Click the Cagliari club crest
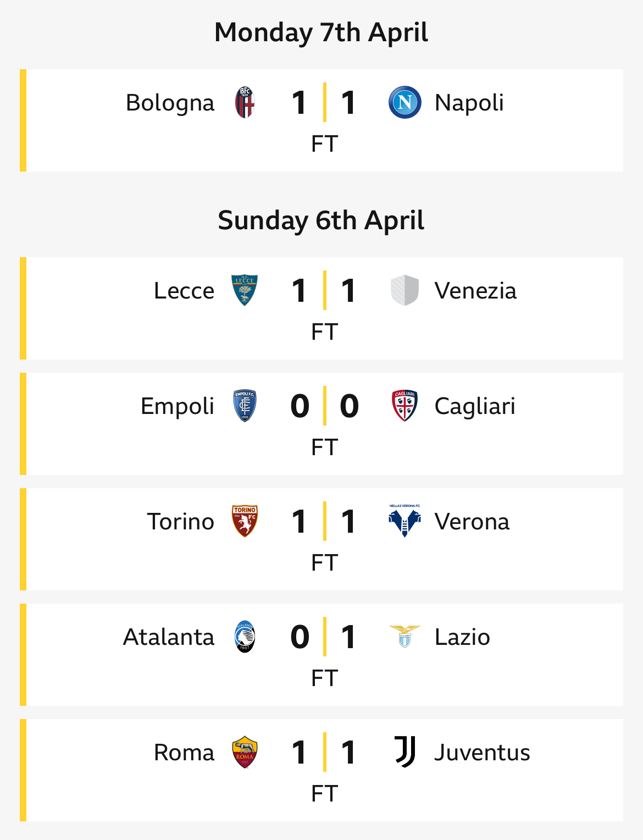643x840 pixels. click(405, 406)
